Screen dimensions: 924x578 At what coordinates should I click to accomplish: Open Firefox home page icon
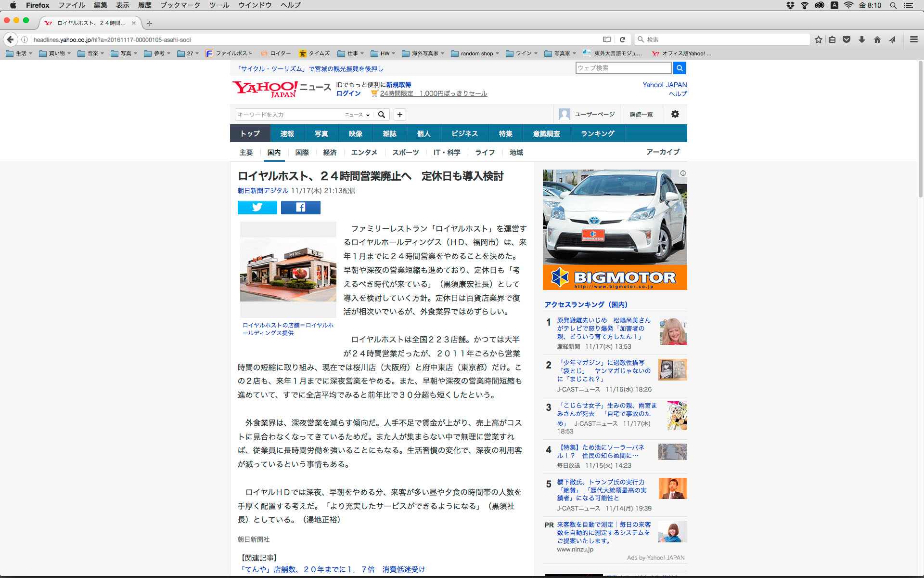[877, 39]
